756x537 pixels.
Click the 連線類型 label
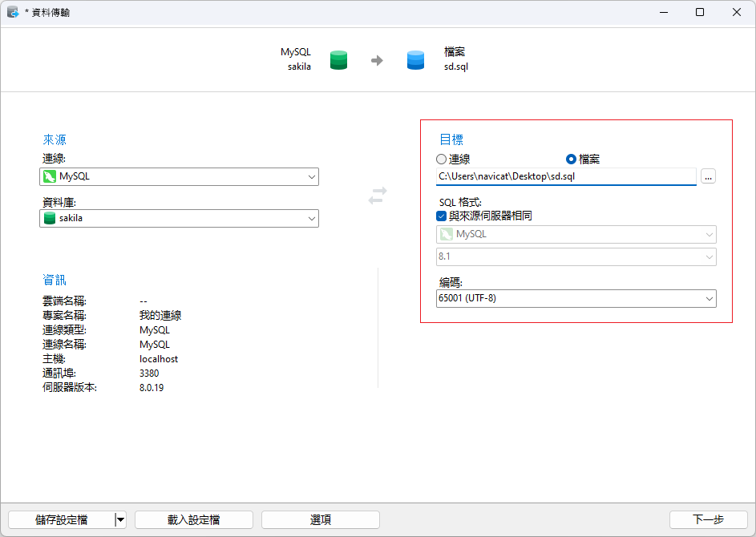[x=64, y=330]
